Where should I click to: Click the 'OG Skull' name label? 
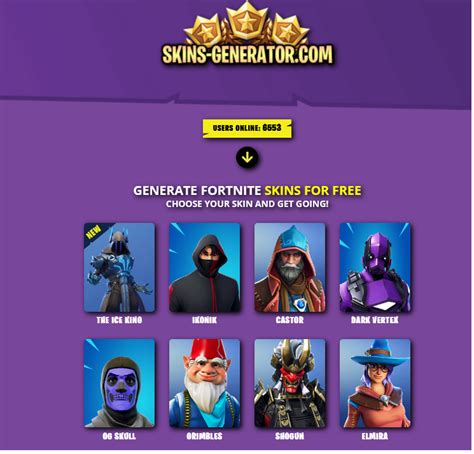(x=119, y=436)
